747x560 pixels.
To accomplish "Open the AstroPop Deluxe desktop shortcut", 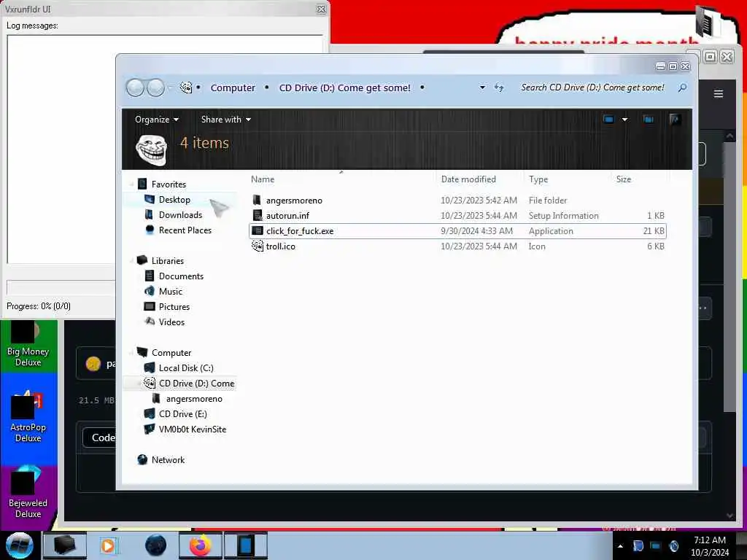I will click(28, 417).
